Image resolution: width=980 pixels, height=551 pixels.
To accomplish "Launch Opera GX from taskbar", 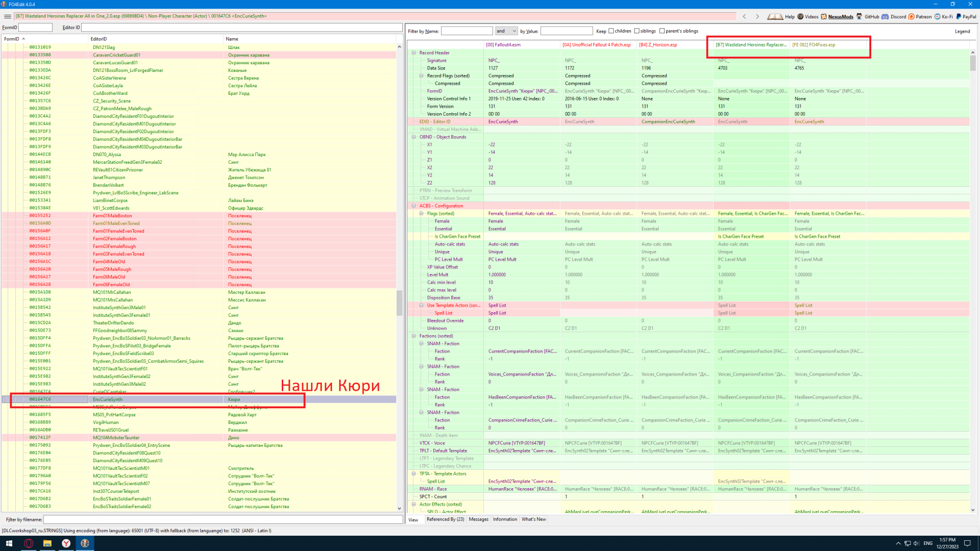I will pyautogui.click(x=29, y=543).
